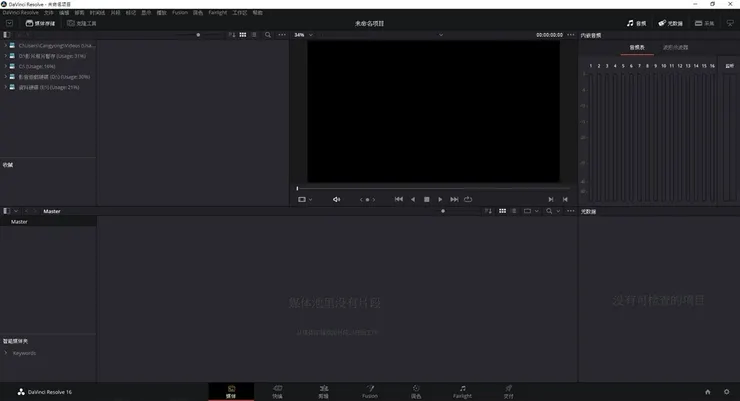
Task: Switch to the 调色 Color page
Action: 416,392
